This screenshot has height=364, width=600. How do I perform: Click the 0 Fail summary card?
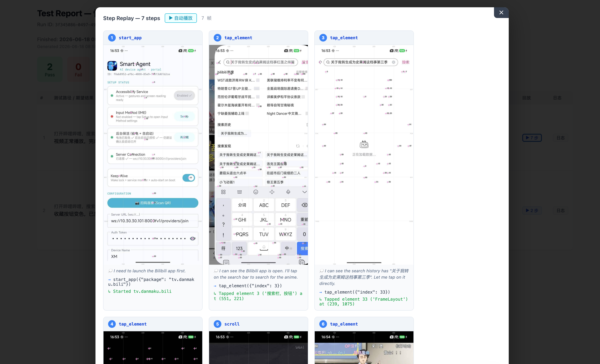pyautogui.click(x=78, y=69)
